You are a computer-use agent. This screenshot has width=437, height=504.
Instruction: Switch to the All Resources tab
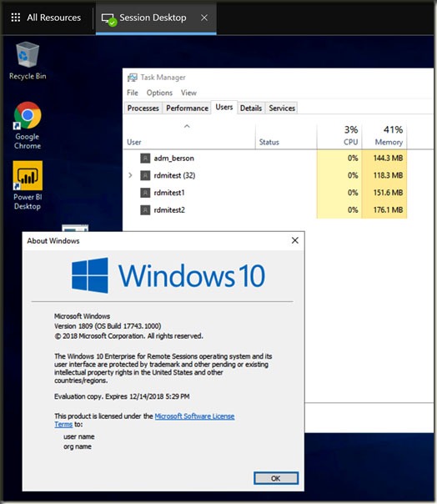tap(46, 18)
